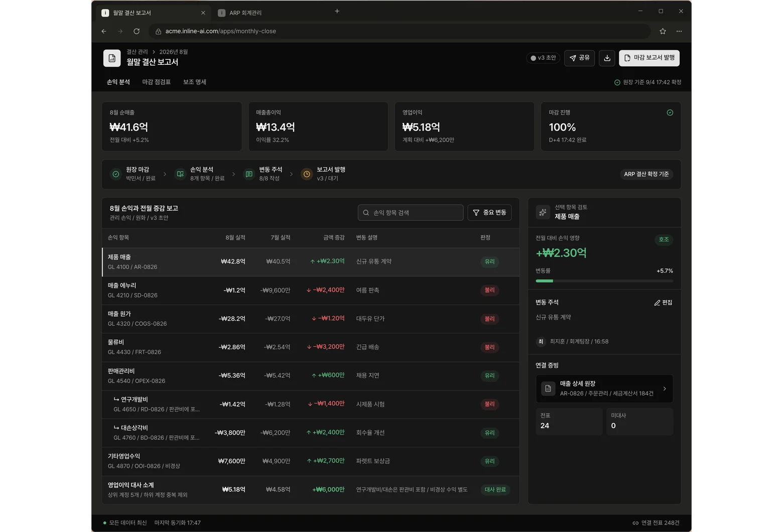783x532 pixels.
Task: Click the 결산 관리 breadcrumb
Action: tap(137, 52)
